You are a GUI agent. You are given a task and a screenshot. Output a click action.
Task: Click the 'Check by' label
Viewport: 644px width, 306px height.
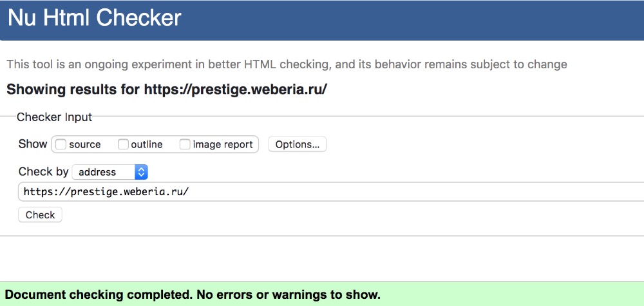43,172
